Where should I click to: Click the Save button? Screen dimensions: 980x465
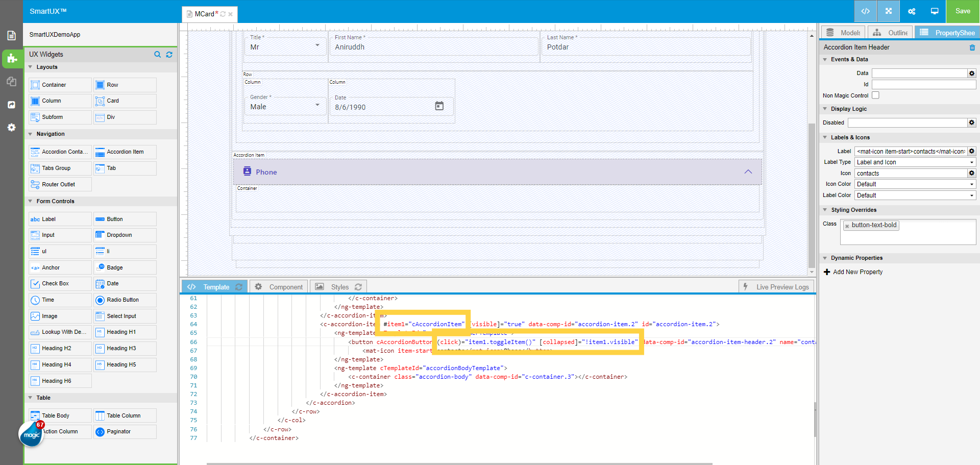point(963,11)
